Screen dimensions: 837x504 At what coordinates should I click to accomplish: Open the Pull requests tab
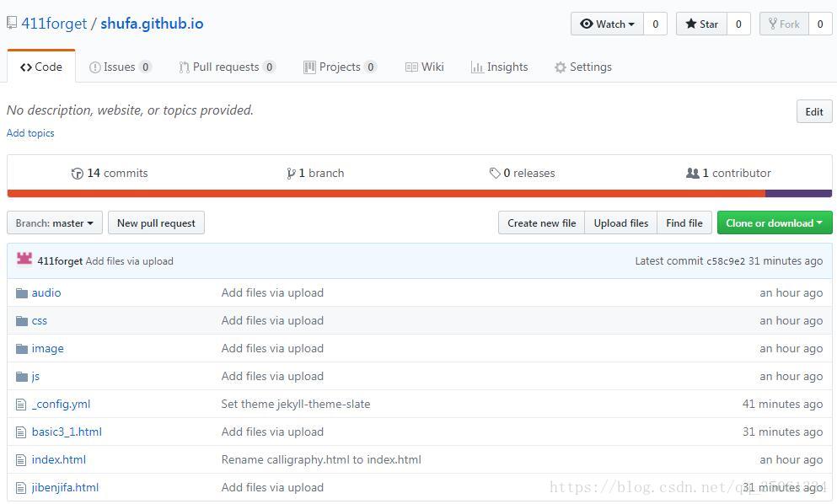coord(228,67)
